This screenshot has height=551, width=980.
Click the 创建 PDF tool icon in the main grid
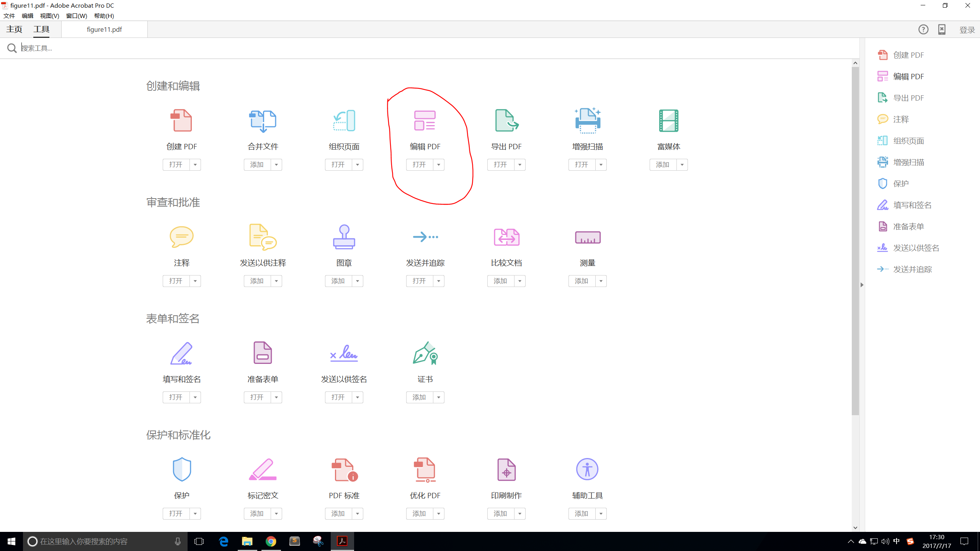pyautogui.click(x=181, y=121)
